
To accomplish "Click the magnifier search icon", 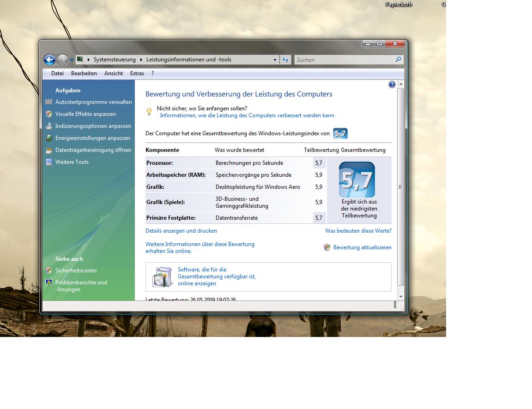I will click(x=399, y=60).
